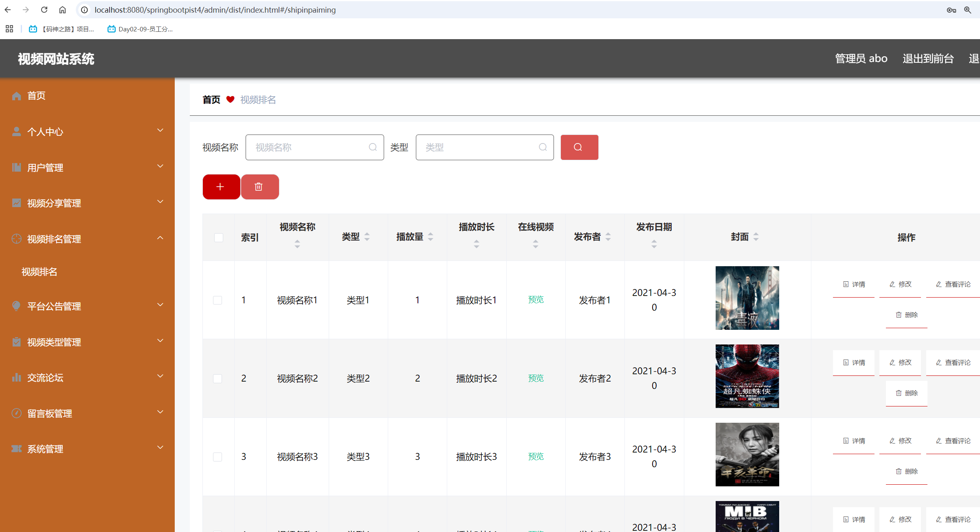
Task: Click the home icon beside 首页 in sidebar
Action: click(x=16, y=96)
